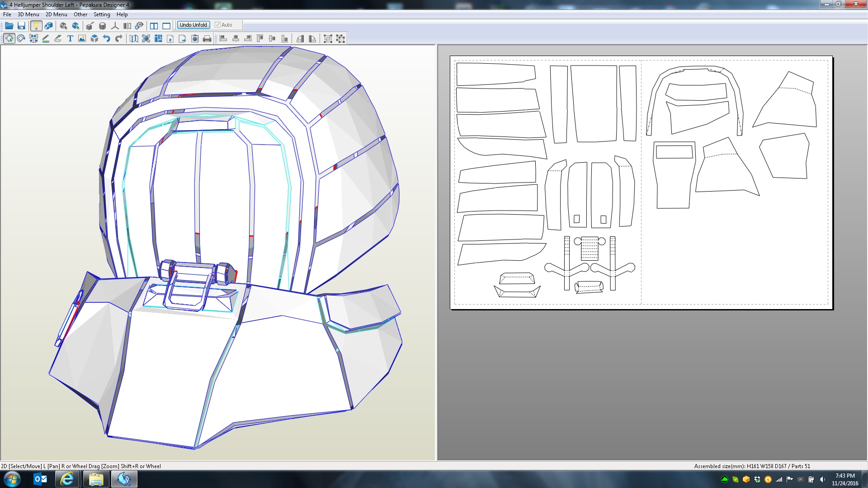
Task: Click the Insert image icon
Action: point(82,39)
